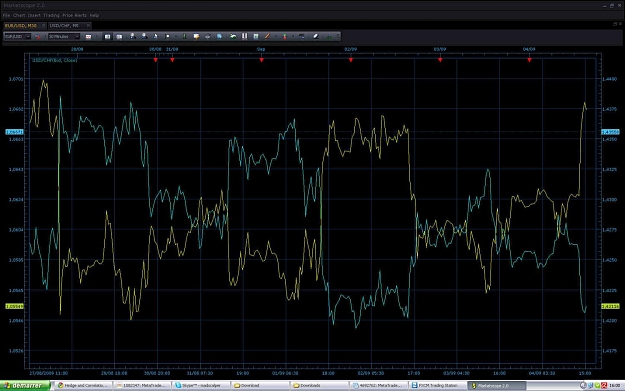Open the Downloads folder in taskbar
This screenshot has height=391, width=625.
(319, 385)
